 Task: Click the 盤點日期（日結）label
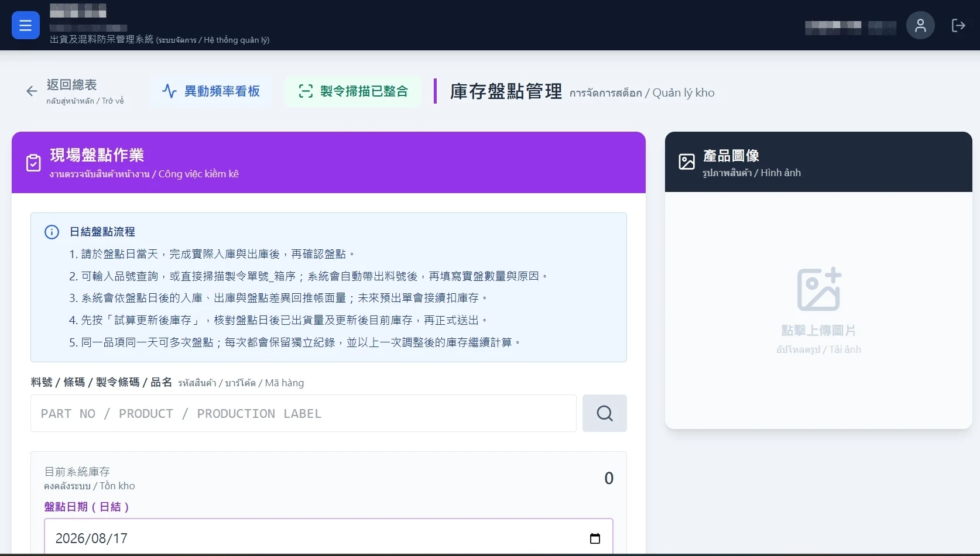(x=87, y=507)
